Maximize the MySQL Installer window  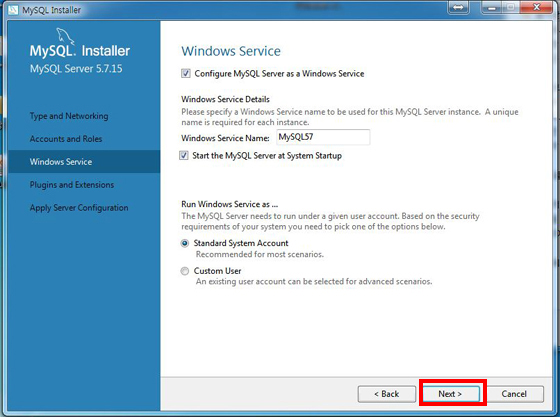tap(511, 7)
